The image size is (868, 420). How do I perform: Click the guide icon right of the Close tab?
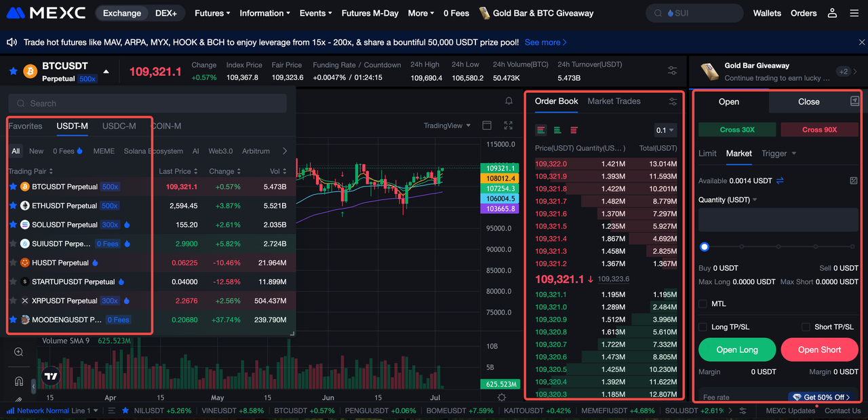tap(854, 101)
